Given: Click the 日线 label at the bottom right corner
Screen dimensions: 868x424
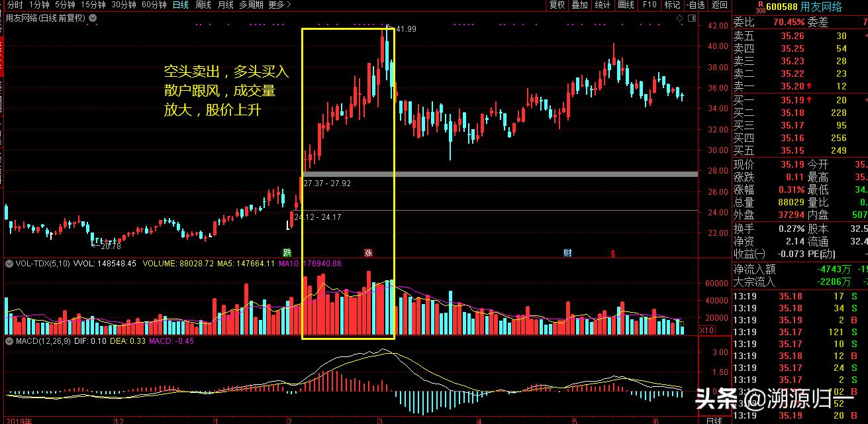Looking at the screenshot, I should (714, 420).
